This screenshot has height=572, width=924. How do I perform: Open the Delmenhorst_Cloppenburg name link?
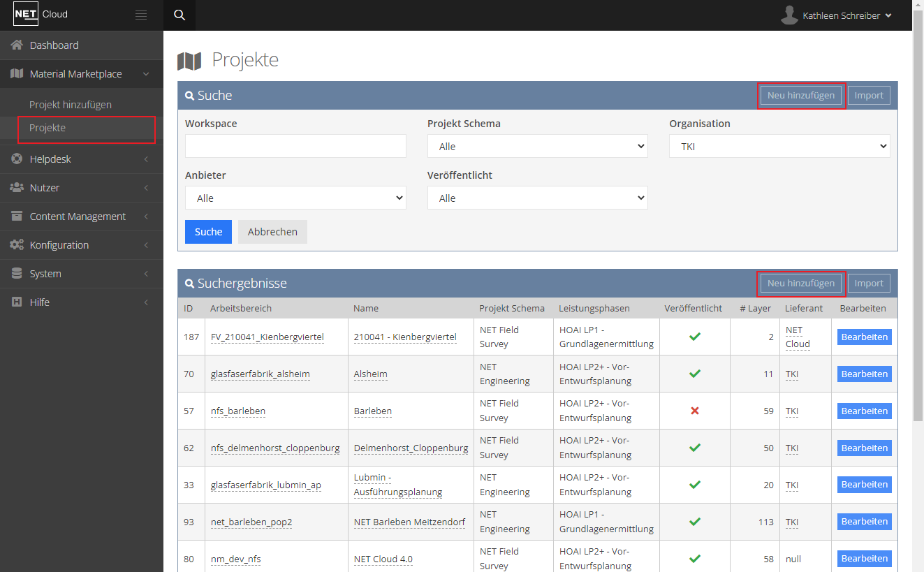click(x=411, y=448)
